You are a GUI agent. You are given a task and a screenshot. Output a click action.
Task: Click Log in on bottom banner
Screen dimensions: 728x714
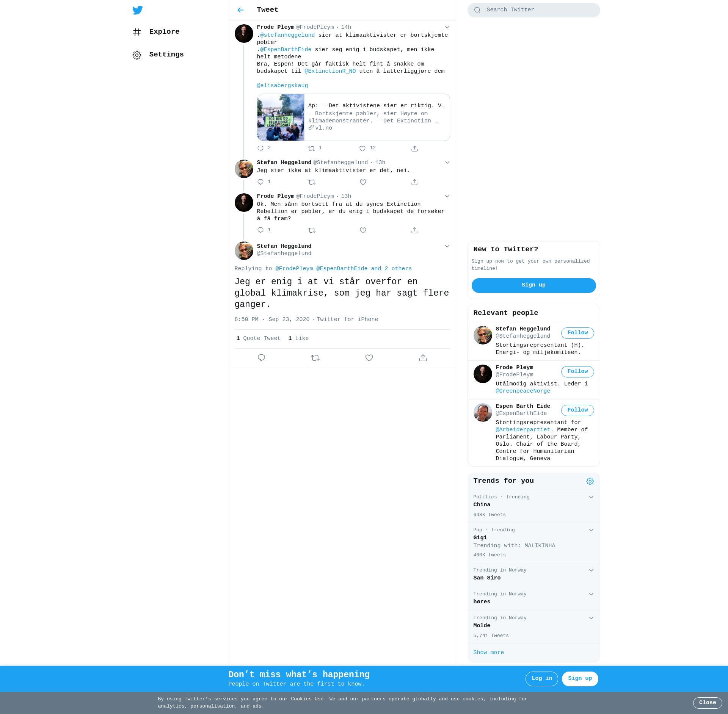tap(541, 679)
